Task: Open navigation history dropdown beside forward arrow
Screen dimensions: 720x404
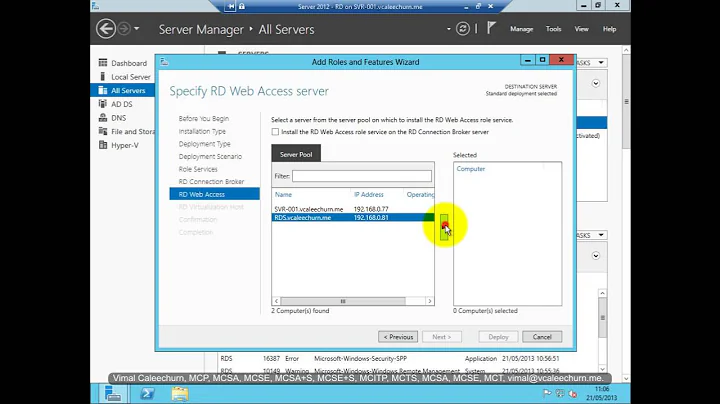Action: 136,29
